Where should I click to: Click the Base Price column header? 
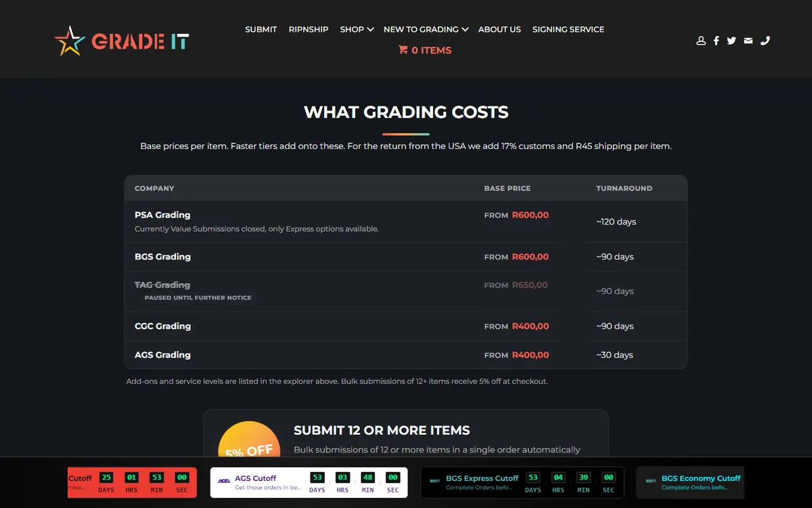[507, 188]
